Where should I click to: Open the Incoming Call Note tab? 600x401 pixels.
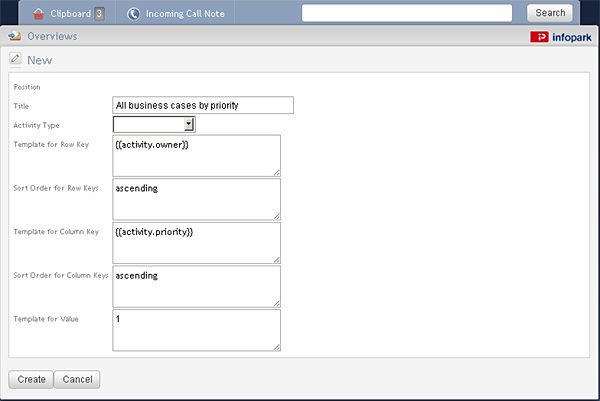(x=176, y=14)
